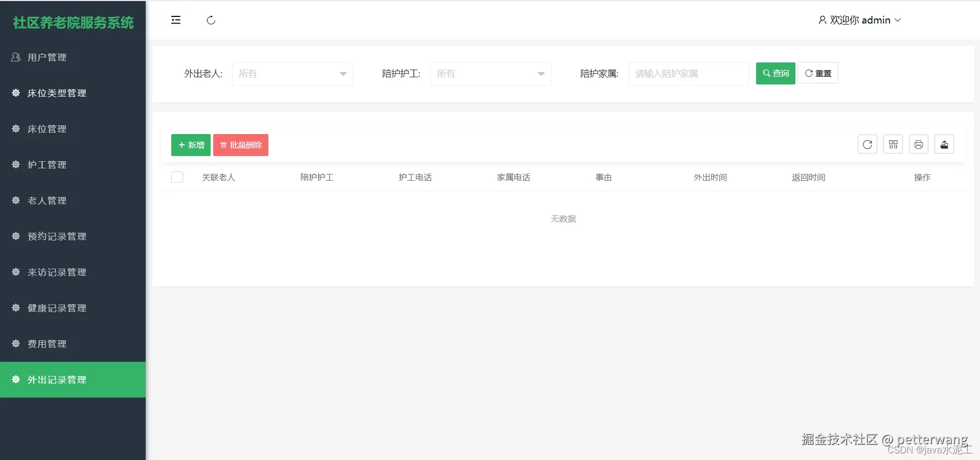980x460 pixels.
Task: Click the 事由 column header
Action: click(603, 177)
